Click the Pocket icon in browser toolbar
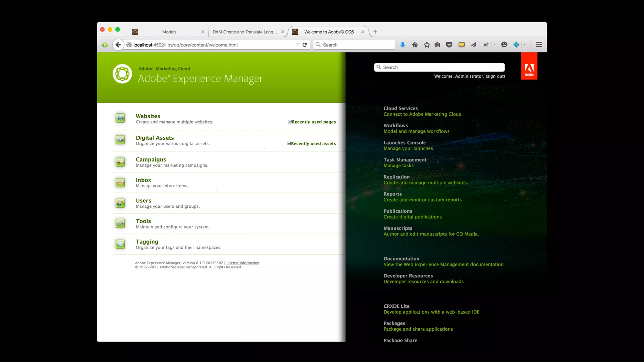The width and height of the screenshot is (644, 362). 449,45
